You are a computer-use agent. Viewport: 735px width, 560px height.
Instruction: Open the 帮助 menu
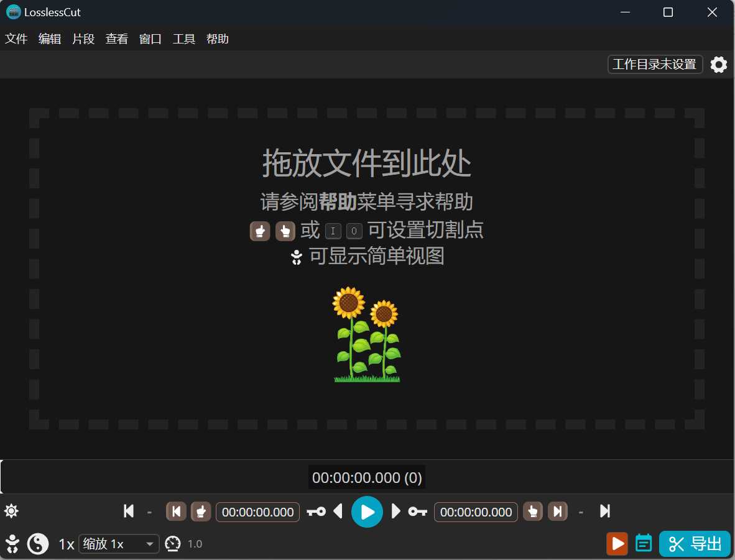pyautogui.click(x=217, y=39)
